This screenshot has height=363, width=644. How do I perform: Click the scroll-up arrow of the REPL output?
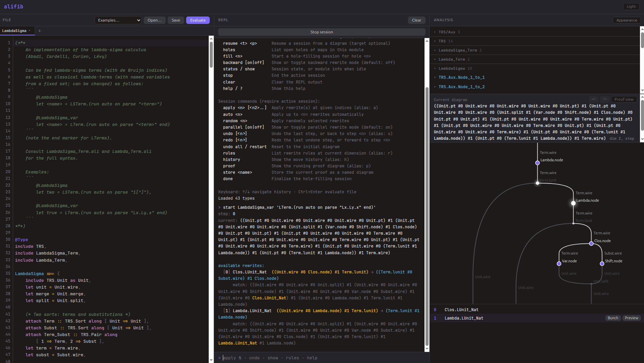click(x=427, y=41)
